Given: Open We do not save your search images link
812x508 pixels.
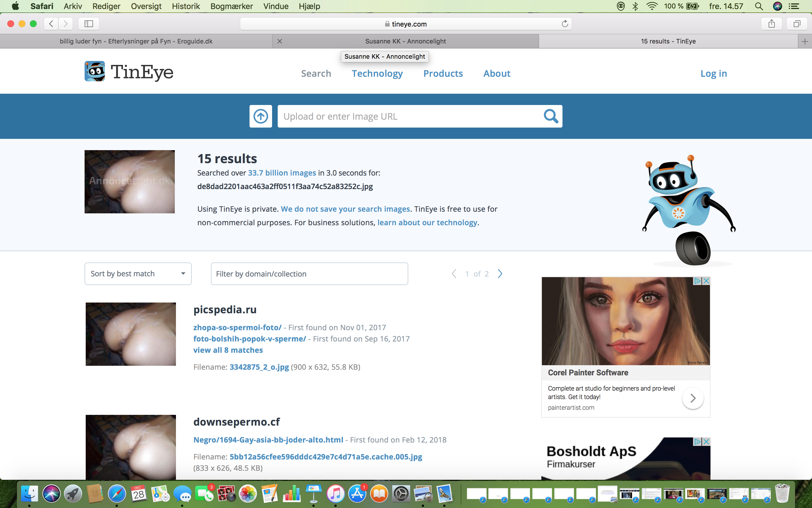Looking at the screenshot, I should [x=345, y=209].
